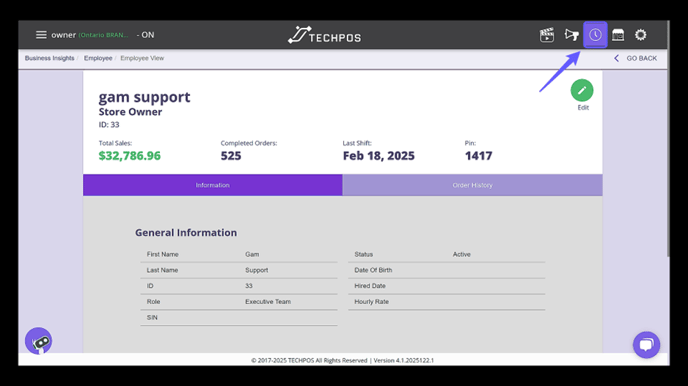Open the clapperboard tutorial videos icon
The height and width of the screenshot is (386, 688).
[x=547, y=35]
